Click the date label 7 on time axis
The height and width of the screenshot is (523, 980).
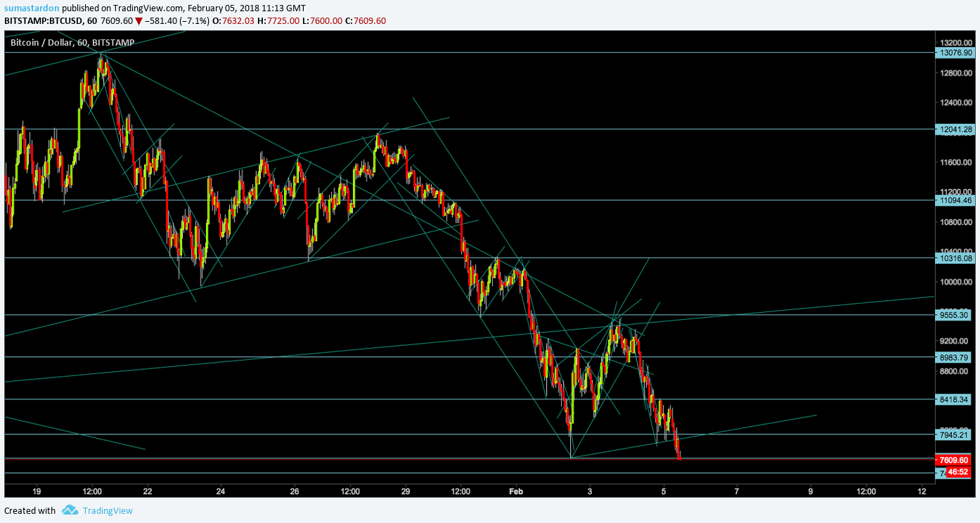(x=737, y=491)
